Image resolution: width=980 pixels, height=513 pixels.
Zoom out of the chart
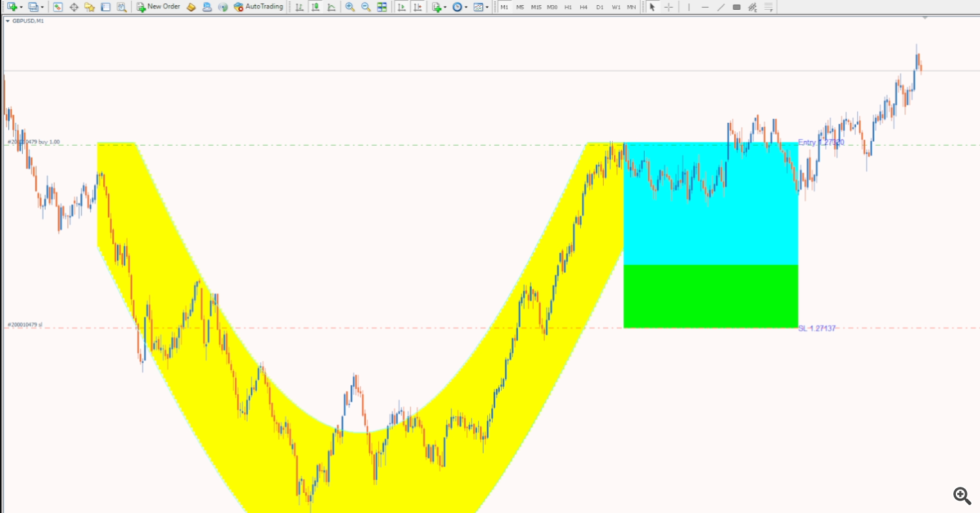tap(366, 7)
